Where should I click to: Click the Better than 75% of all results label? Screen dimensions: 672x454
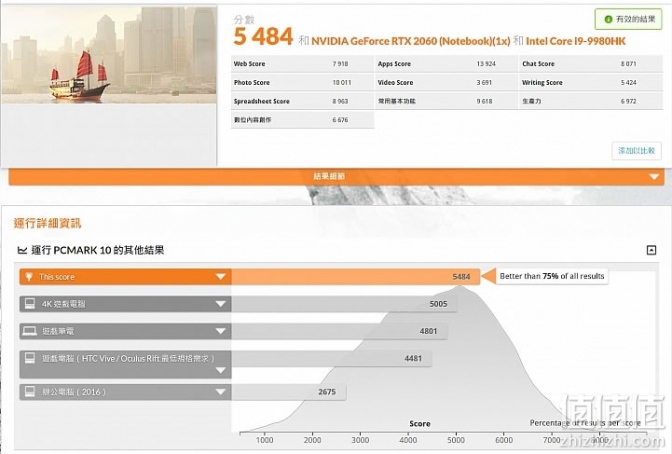(552, 276)
